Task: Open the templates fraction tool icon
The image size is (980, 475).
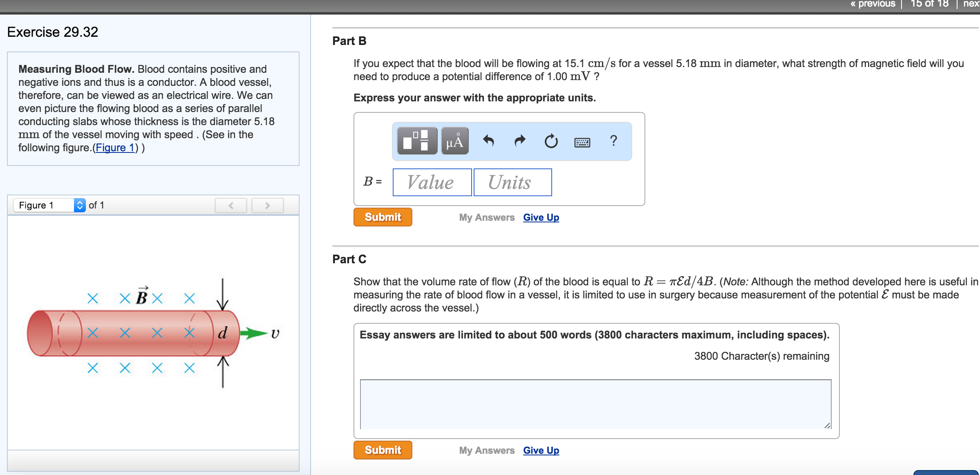Action: click(417, 141)
